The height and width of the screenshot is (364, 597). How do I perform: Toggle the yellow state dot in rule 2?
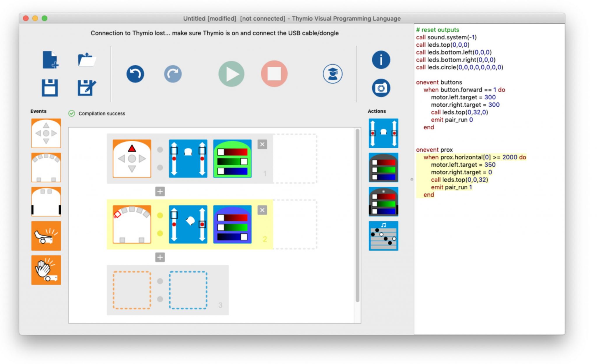click(x=160, y=216)
